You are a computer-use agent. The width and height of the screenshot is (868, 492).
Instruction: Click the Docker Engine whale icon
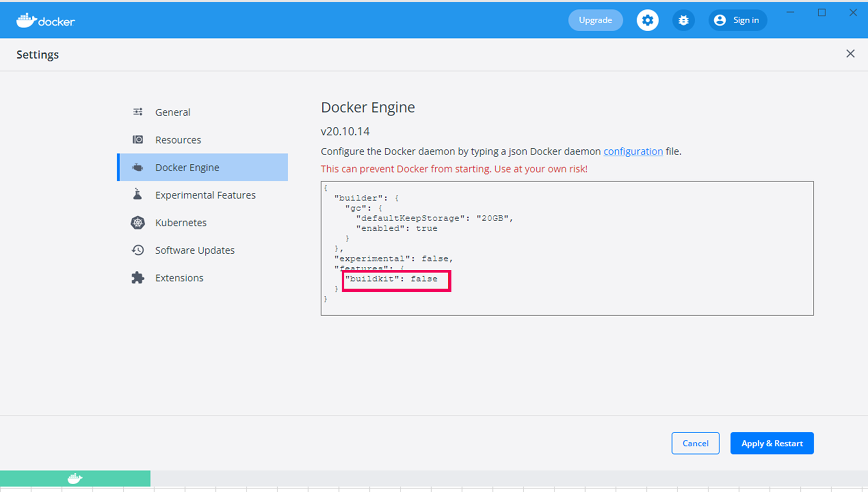point(138,167)
